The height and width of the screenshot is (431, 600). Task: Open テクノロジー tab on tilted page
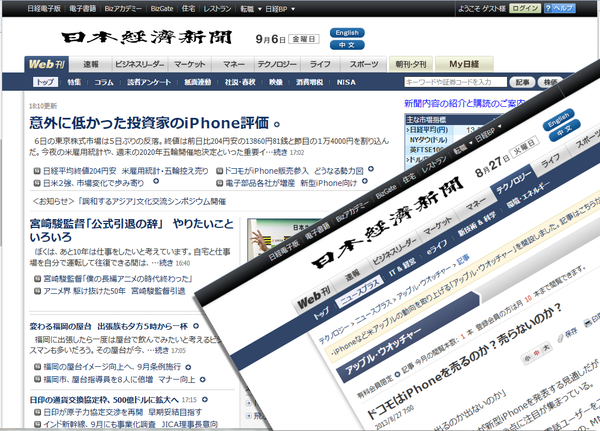click(515, 181)
